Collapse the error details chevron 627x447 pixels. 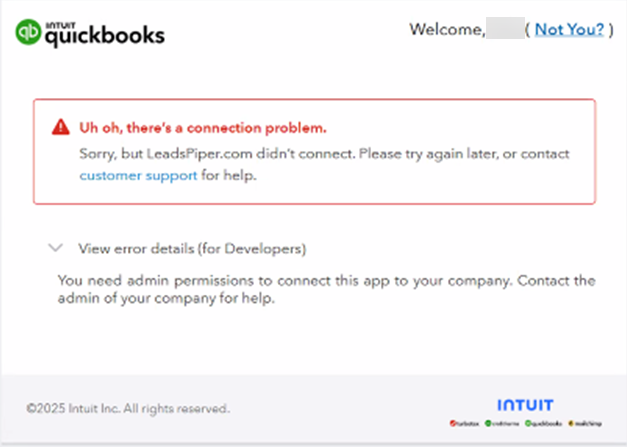[56, 248]
